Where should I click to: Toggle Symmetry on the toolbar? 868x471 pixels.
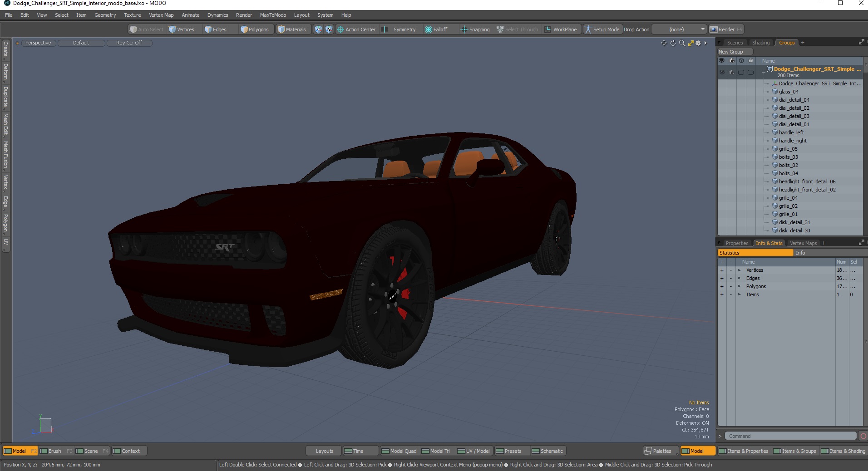(x=399, y=29)
